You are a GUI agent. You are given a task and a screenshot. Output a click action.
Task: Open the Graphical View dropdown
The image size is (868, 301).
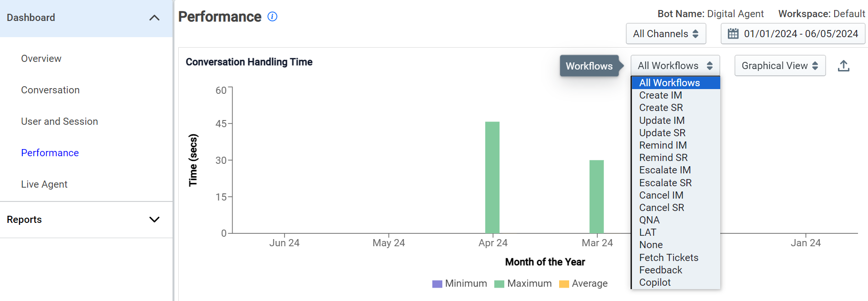(780, 66)
